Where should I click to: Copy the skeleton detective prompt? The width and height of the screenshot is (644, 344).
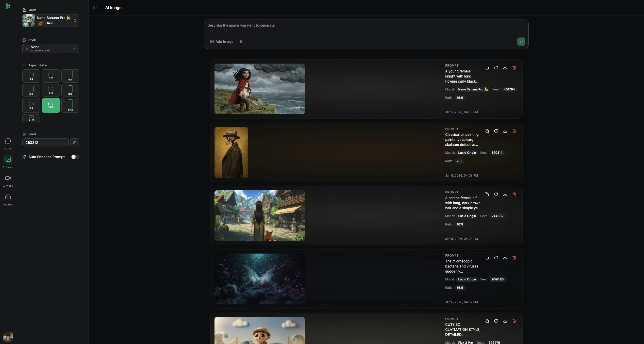[x=487, y=131]
